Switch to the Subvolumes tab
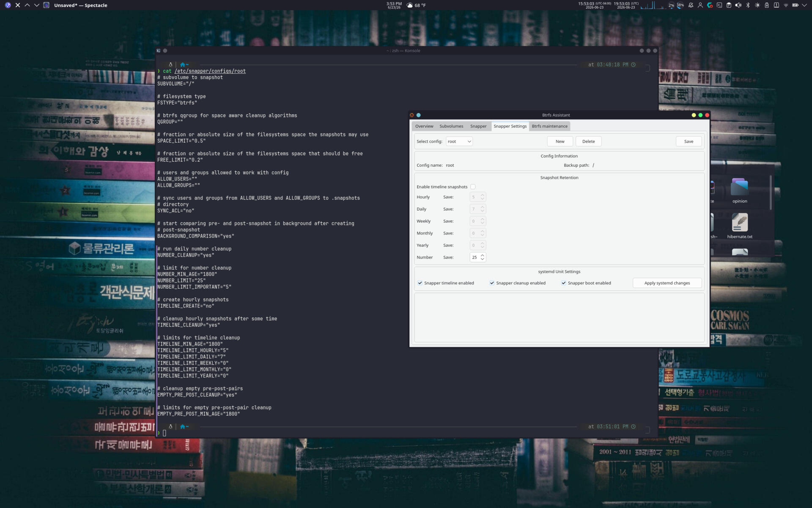Viewport: 812px width, 508px height. click(451, 126)
